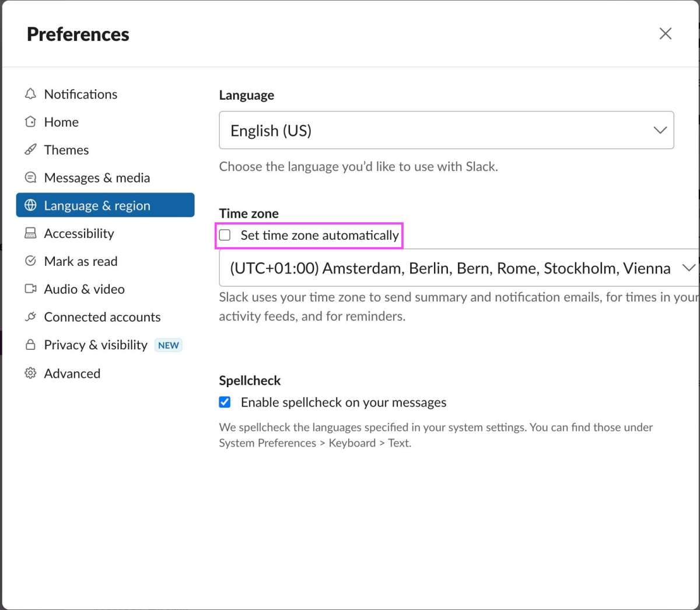Open the Privacy & visibility section

click(96, 345)
